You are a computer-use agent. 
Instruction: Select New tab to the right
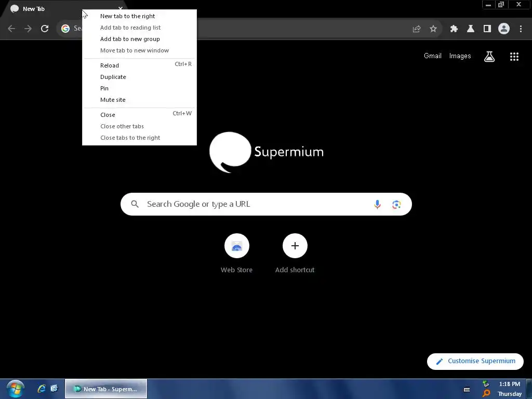139,16
